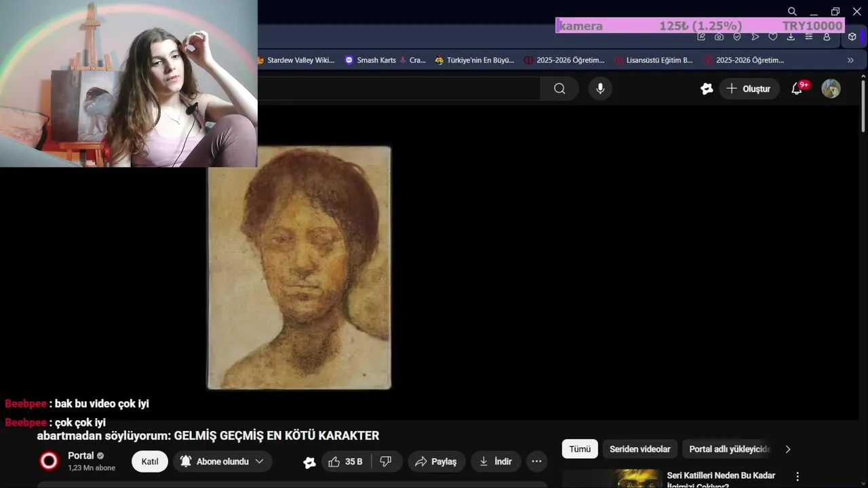Open Seri Katilleri Neden Bu Kadar video
Screen dimensions: 868x488
pos(721,479)
